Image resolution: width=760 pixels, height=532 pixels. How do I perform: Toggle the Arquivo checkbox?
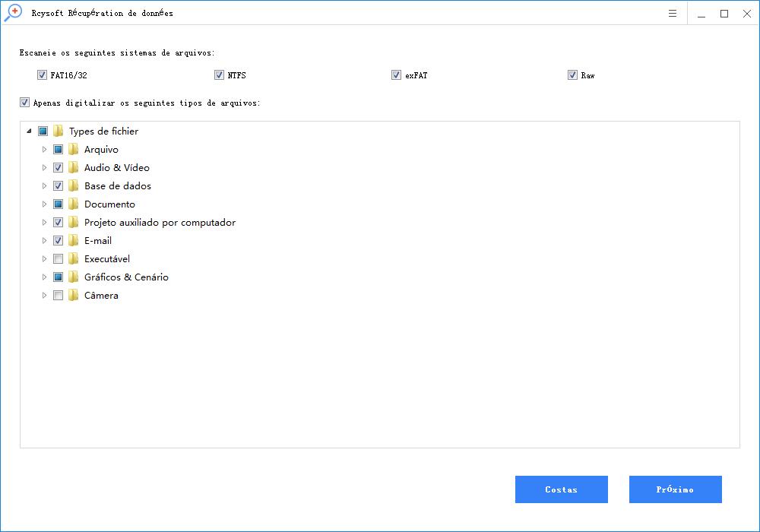pos(59,149)
